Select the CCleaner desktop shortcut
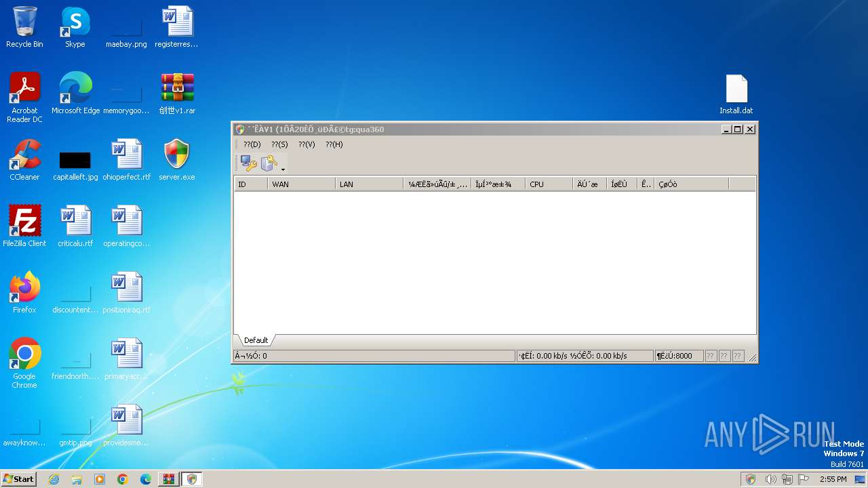 (x=24, y=160)
